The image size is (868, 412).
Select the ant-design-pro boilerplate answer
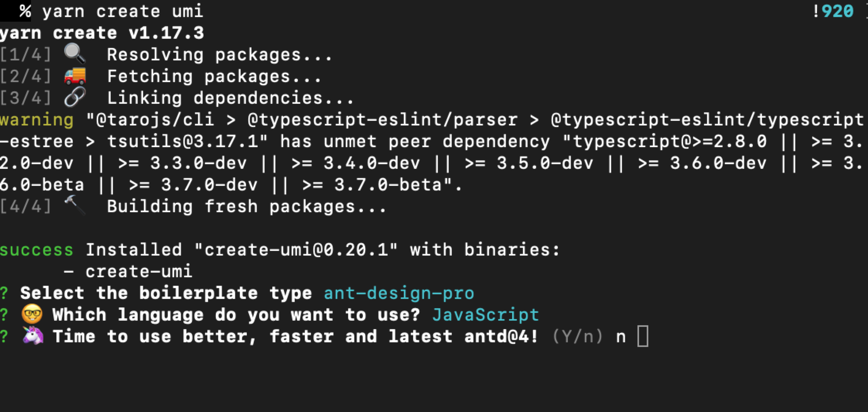[399, 293]
